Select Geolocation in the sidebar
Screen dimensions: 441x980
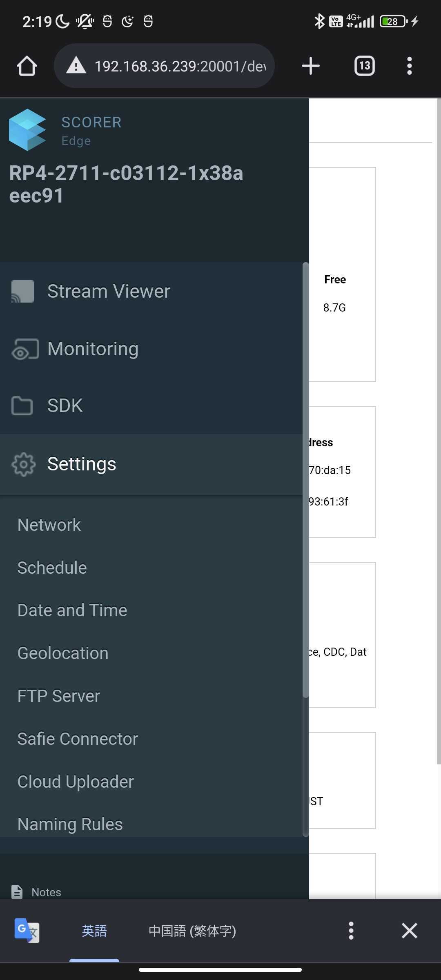63,653
